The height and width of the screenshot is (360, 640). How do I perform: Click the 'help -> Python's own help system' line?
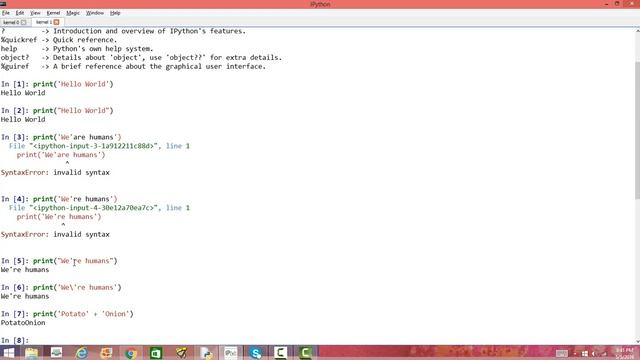[77, 49]
